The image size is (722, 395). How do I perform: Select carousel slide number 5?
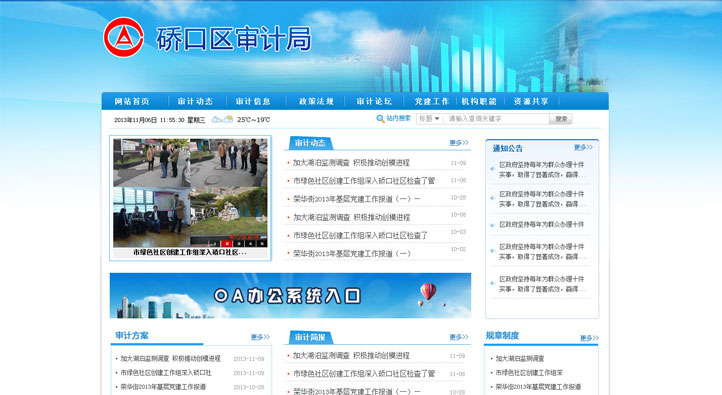point(262,244)
